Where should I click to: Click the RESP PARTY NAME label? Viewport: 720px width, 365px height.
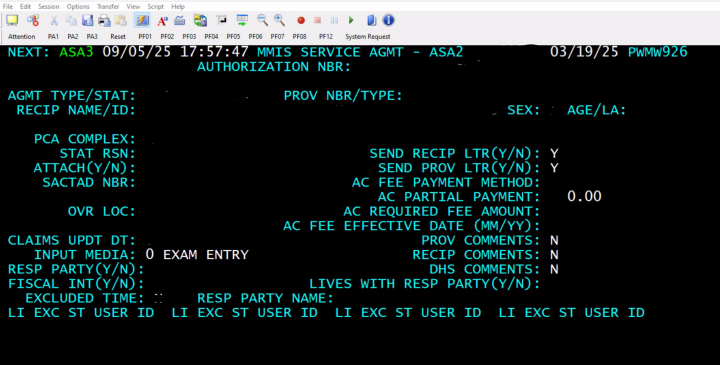(x=265, y=298)
